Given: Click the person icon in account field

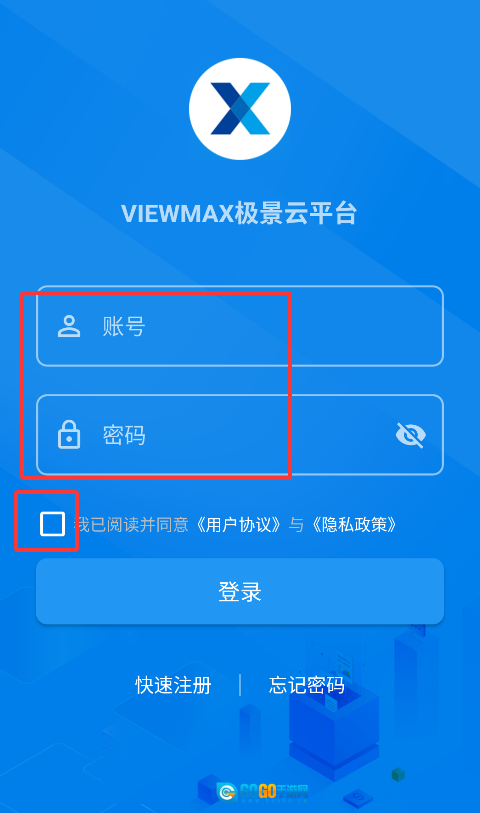Looking at the screenshot, I should coord(69,326).
